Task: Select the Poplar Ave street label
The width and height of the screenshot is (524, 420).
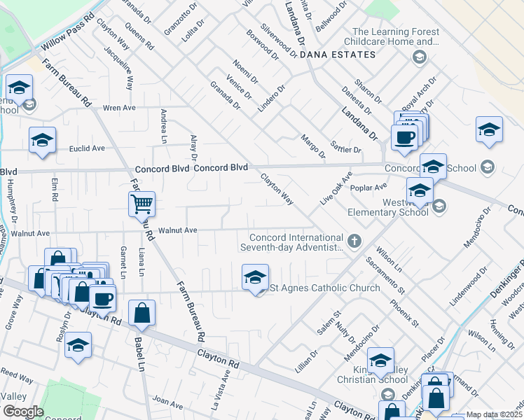Action: [368, 188]
